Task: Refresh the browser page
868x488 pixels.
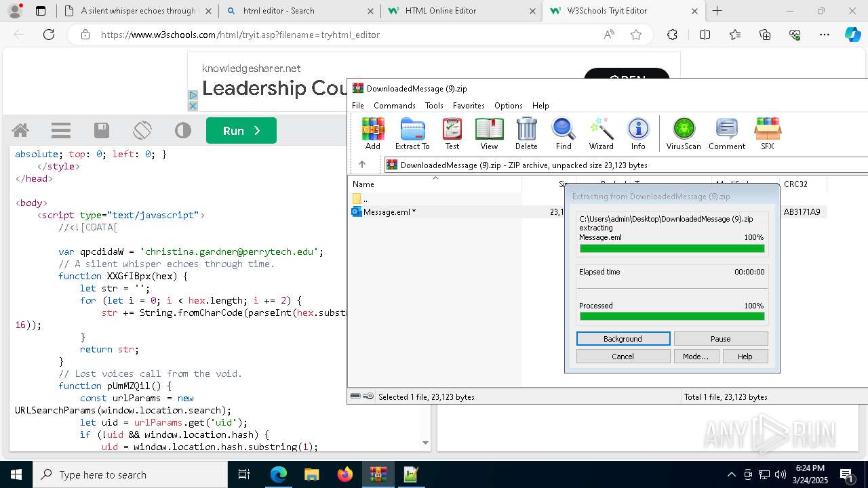Action: [x=49, y=35]
